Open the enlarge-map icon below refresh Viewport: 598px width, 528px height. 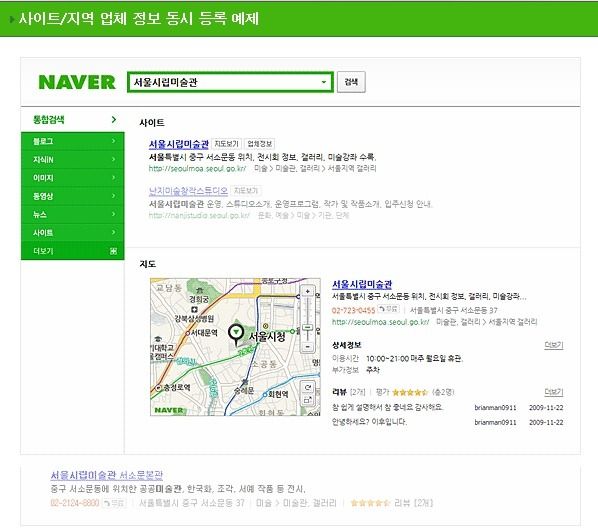tap(307, 400)
